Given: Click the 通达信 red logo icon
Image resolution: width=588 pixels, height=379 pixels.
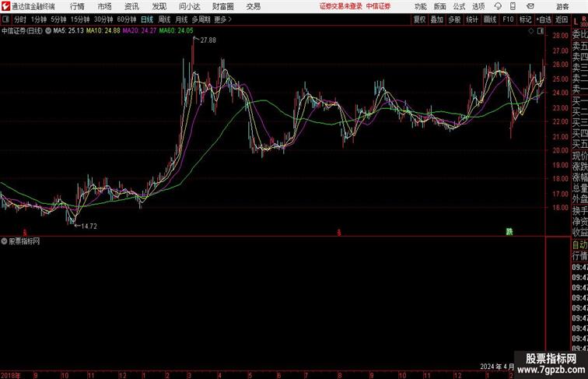Looking at the screenshot, I should (5, 6).
